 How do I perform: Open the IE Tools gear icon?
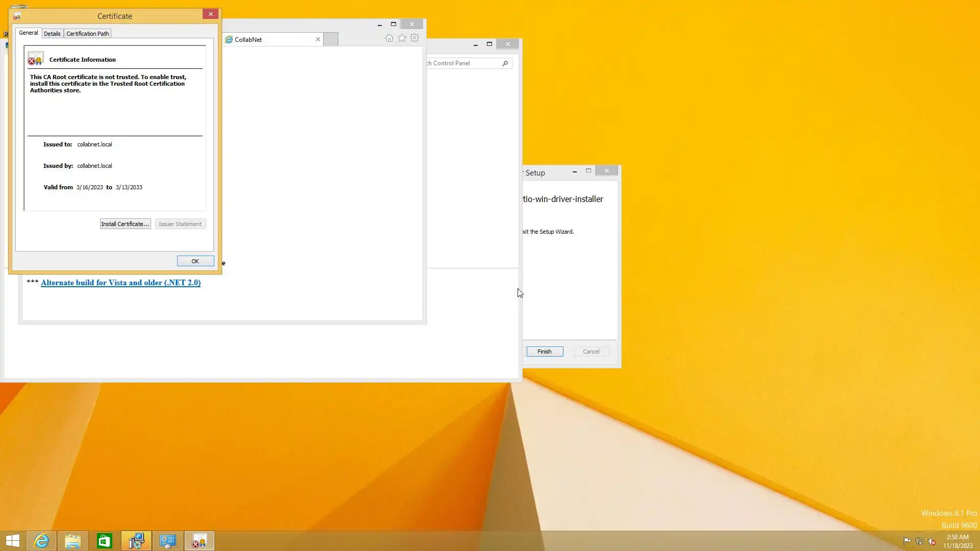pyautogui.click(x=414, y=38)
